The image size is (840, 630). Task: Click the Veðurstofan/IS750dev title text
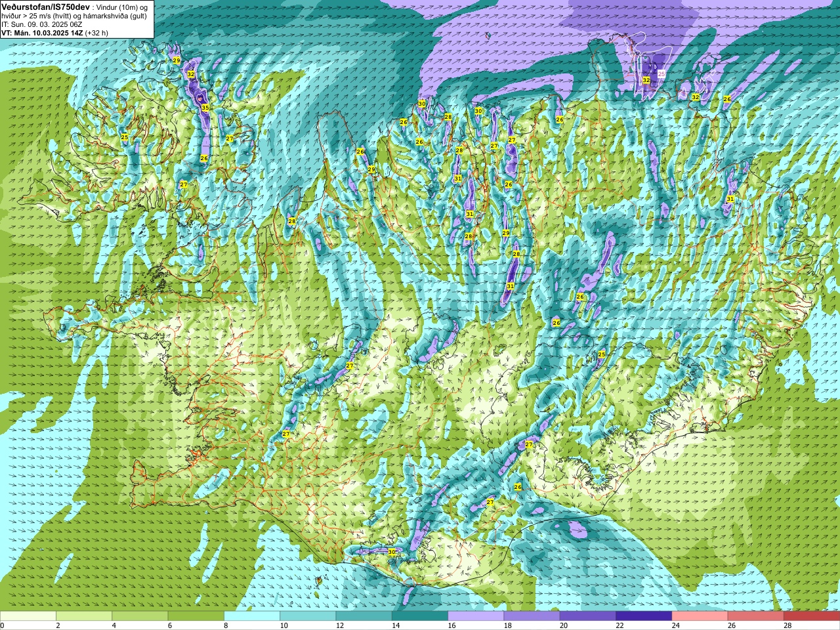(x=45, y=6)
